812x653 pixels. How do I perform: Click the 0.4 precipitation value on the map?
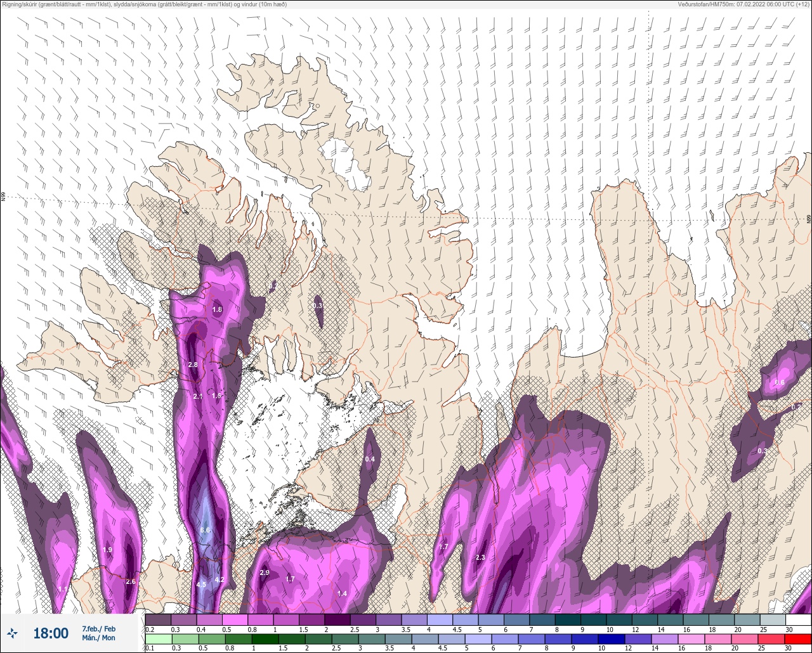point(370,459)
